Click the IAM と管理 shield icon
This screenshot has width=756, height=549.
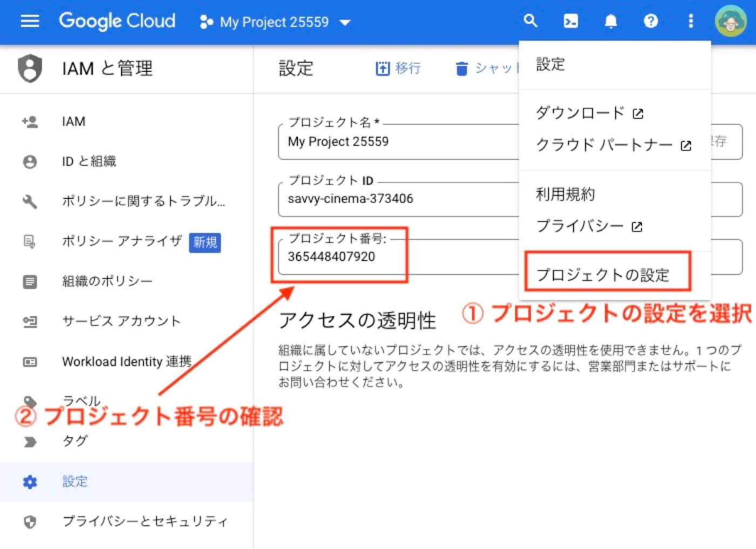30,69
